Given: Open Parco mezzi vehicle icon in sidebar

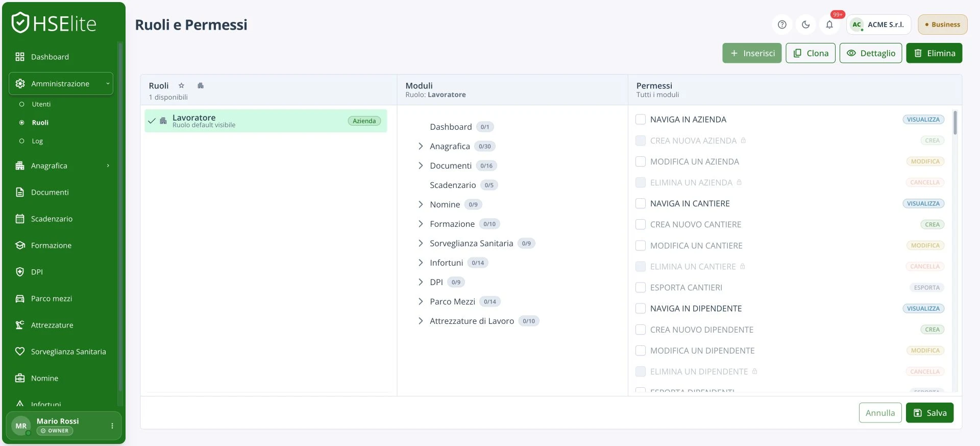Looking at the screenshot, I should tap(20, 298).
